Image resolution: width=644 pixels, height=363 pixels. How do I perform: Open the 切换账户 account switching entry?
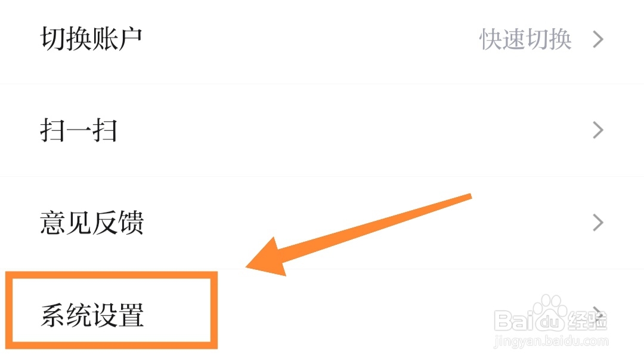(x=322, y=40)
